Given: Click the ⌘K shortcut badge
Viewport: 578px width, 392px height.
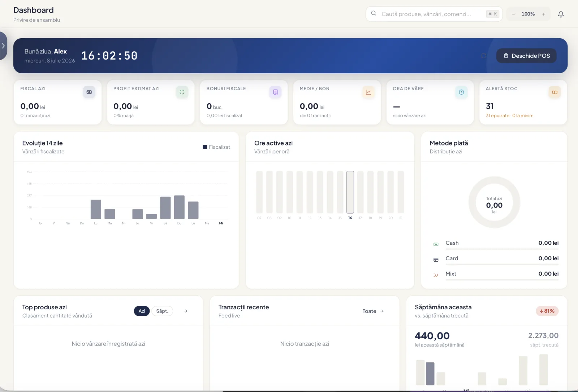Looking at the screenshot, I should click(x=493, y=14).
